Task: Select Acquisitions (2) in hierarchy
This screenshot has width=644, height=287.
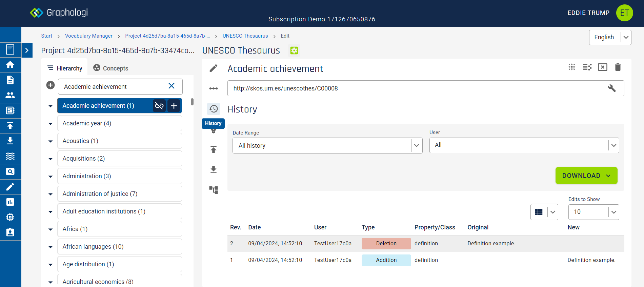Action: (x=120, y=159)
